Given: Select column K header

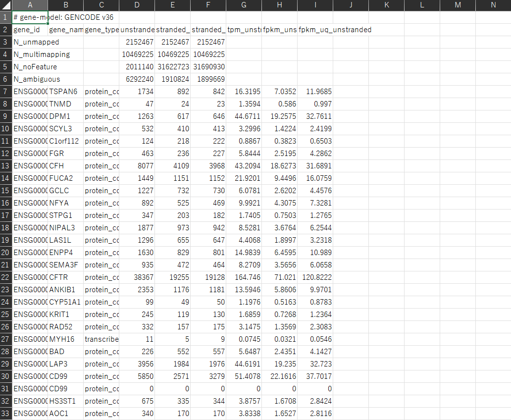Looking at the screenshot, I should pos(387,5).
